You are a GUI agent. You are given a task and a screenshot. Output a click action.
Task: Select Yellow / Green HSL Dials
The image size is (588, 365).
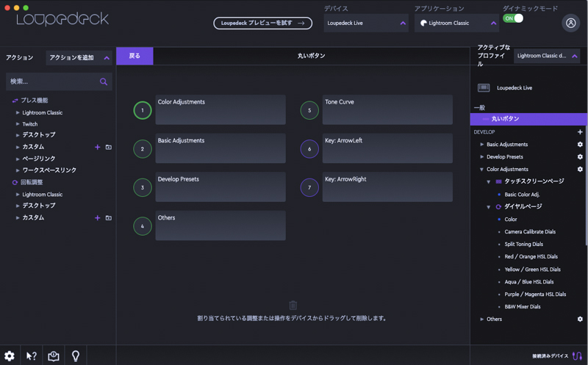(532, 270)
